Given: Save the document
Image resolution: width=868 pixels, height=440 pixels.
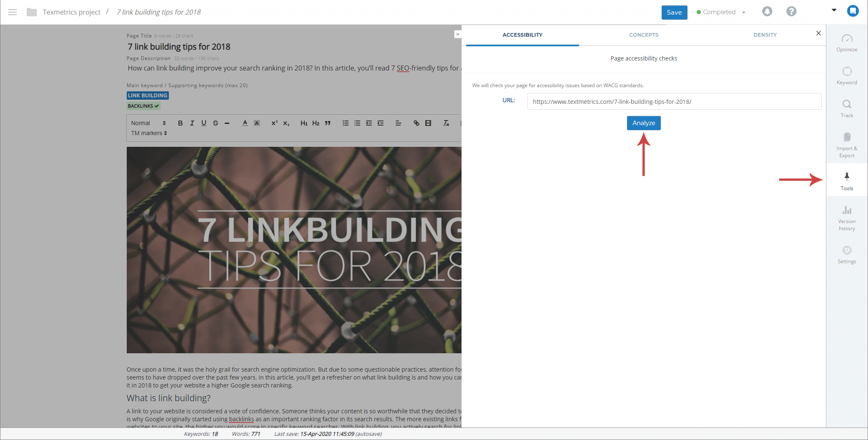Looking at the screenshot, I should (674, 13).
